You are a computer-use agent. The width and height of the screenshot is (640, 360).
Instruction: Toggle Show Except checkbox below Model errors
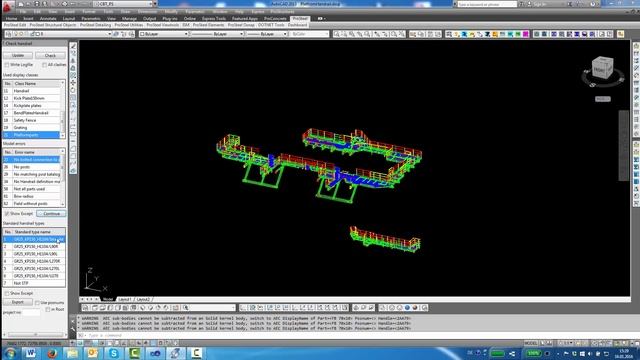[7, 213]
